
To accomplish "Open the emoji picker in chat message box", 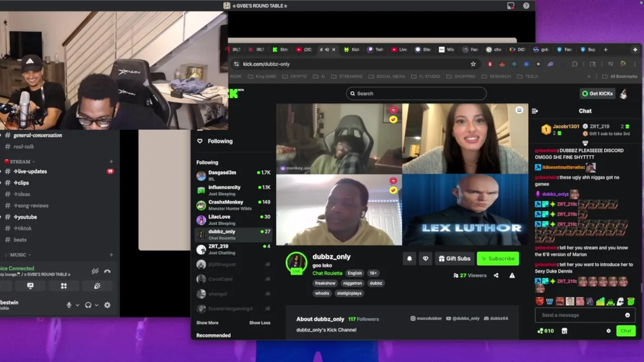I will (x=627, y=315).
